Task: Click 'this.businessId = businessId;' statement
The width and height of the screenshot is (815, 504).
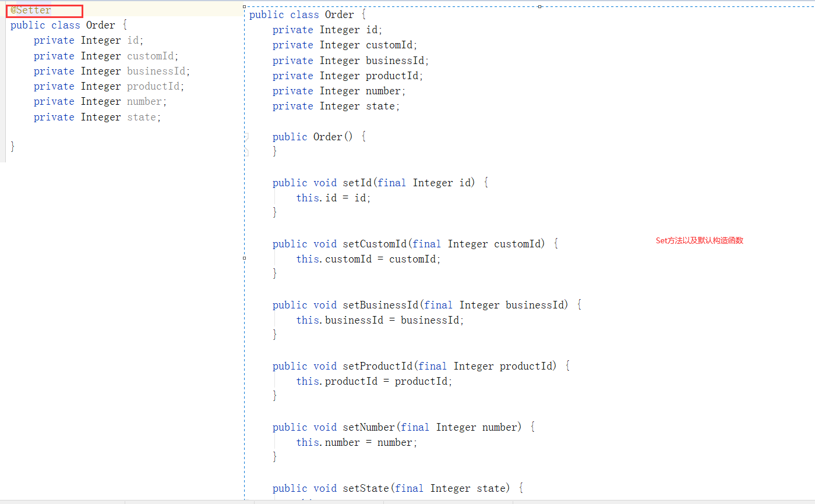Action: 380,320
